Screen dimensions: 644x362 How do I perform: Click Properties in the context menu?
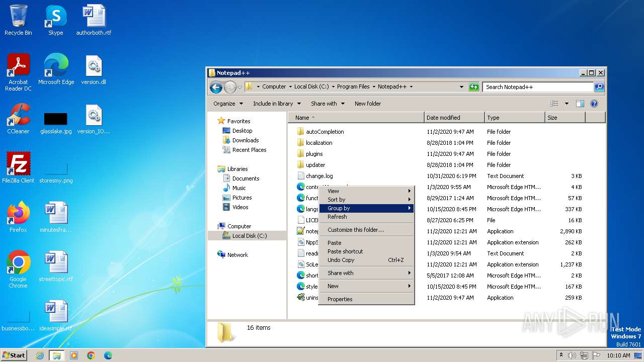click(366, 299)
